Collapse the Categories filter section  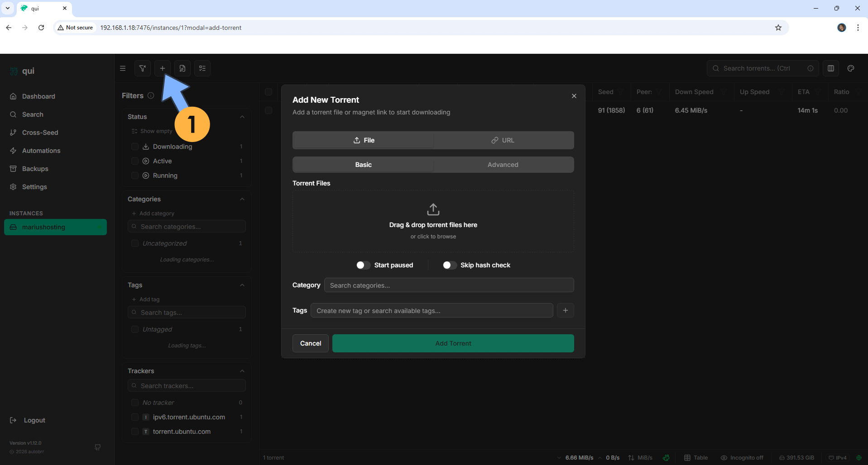[x=242, y=199]
